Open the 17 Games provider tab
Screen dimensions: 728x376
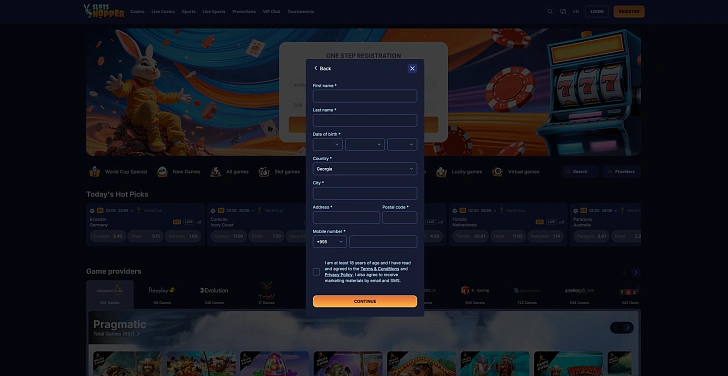click(x=266, y=295)
